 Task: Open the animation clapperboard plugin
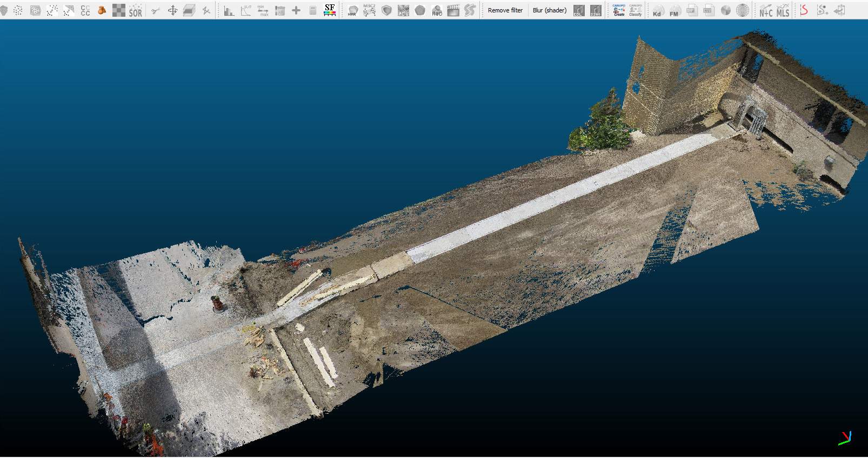point(453,10)
